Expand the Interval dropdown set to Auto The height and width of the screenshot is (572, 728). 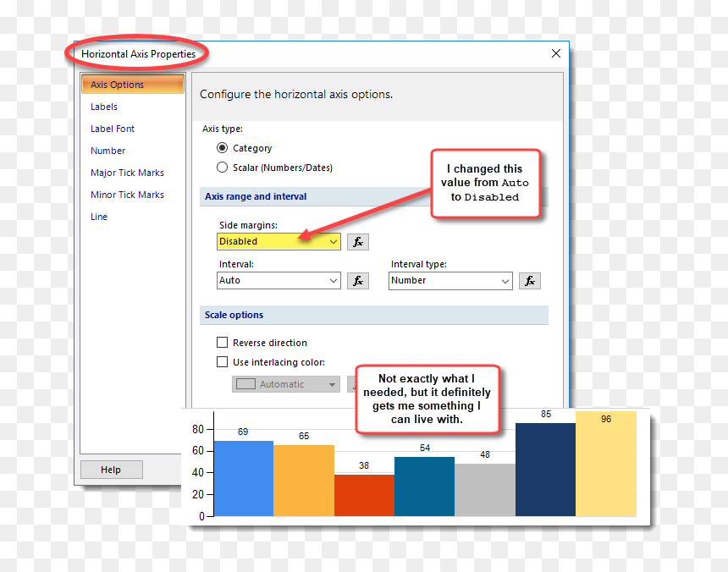(279, 281)
